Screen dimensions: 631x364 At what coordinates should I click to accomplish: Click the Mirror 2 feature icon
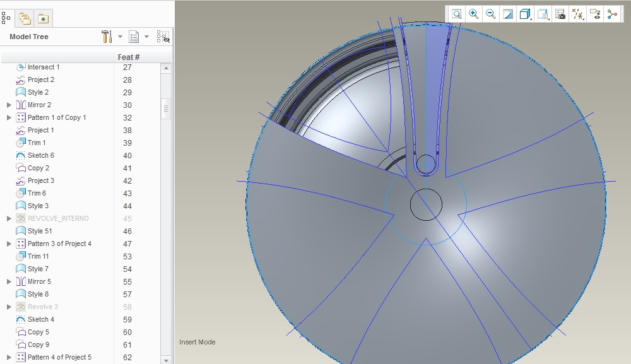[21, 105]
